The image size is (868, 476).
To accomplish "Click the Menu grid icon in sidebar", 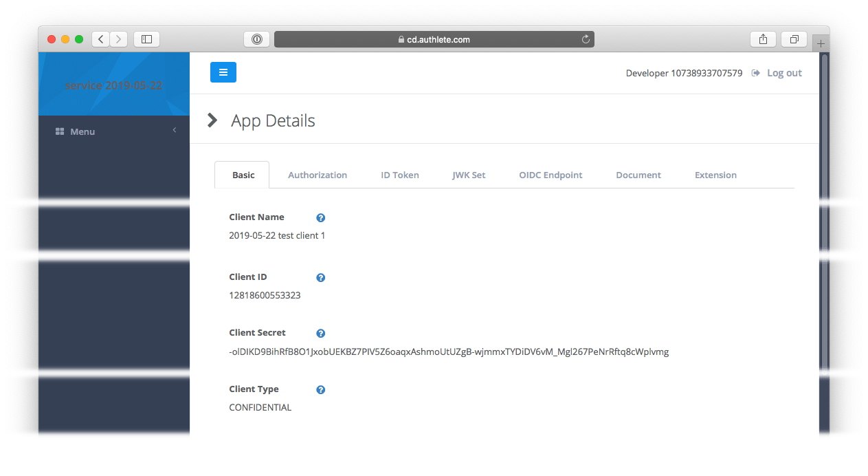I will point(60,131).
